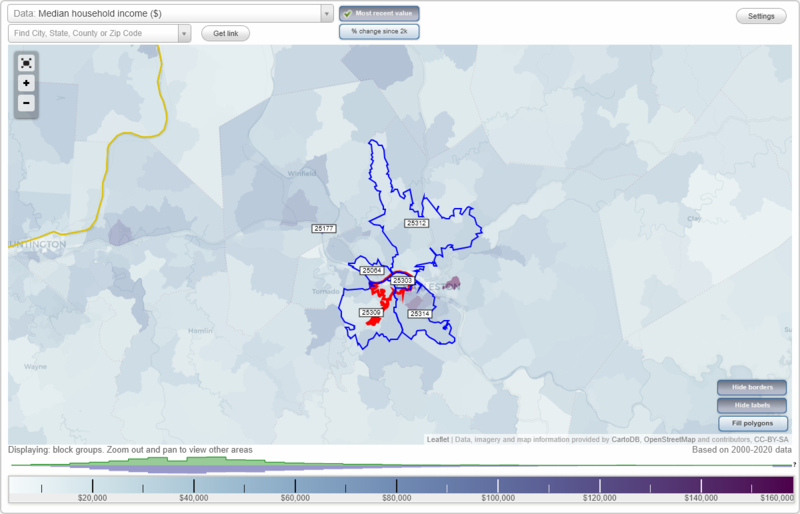The image size is (800, 514).
Task: Select the 25314 zip code label
Action: pos(420,313)
